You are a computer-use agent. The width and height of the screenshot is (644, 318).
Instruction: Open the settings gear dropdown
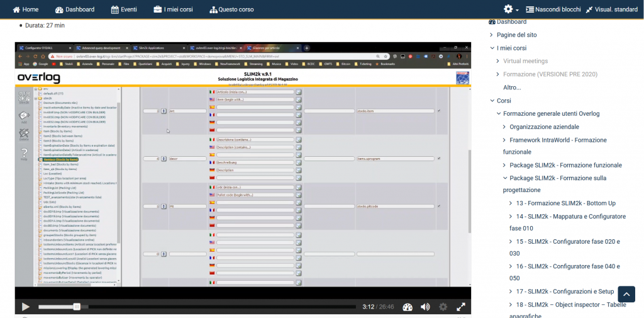511,9
